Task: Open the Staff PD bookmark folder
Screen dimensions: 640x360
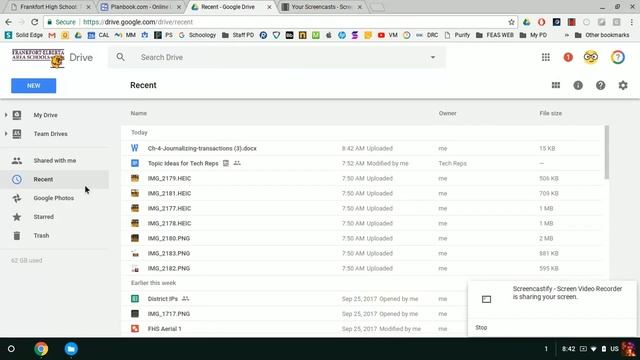Action: tap(238, 35)
